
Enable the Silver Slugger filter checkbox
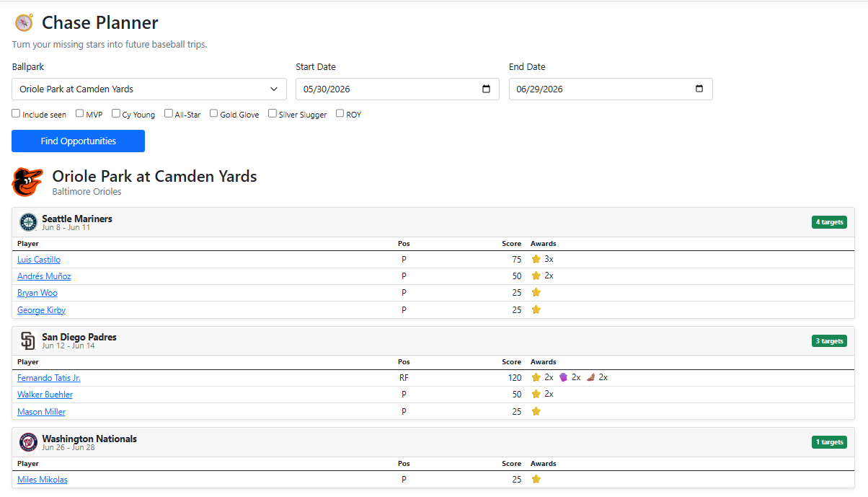(x=273, y=113)
